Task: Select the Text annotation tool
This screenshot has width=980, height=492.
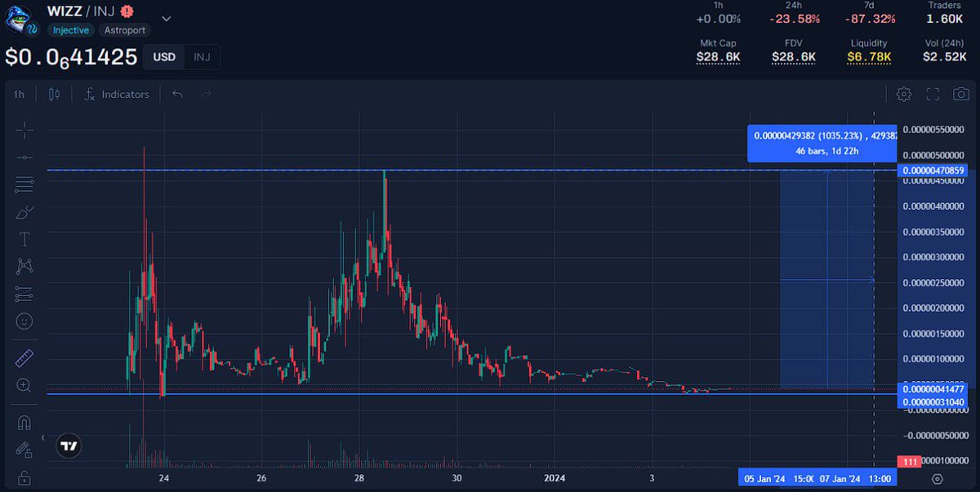Action: 23,239
